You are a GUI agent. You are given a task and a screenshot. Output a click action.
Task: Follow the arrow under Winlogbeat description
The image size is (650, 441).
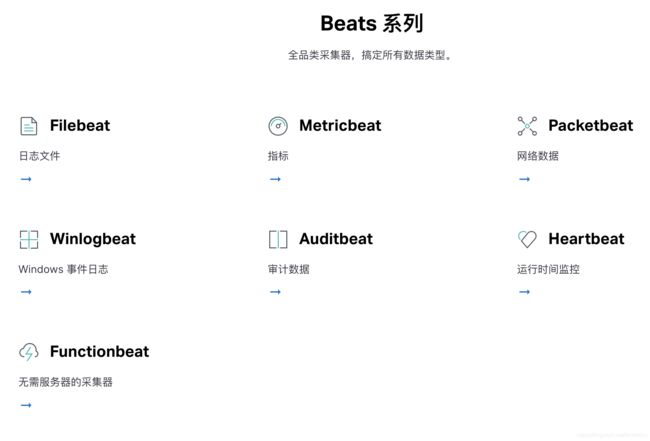pyautogui.click(x=26, y=292)
